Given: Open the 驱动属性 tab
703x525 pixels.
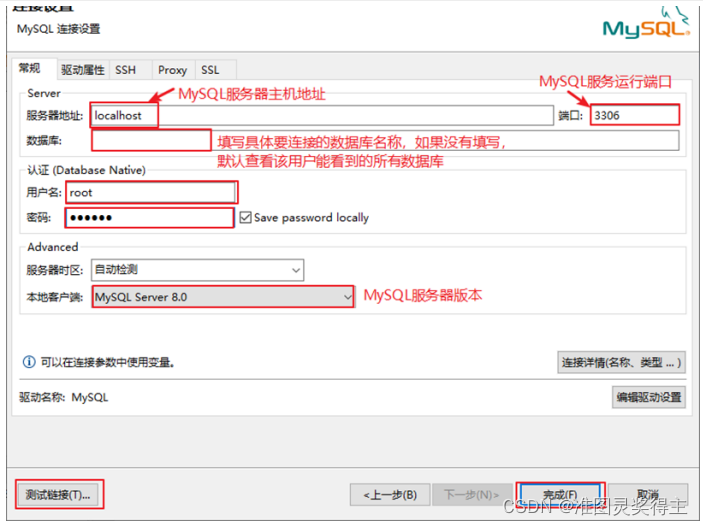Looking at the screenshot, I should click(82, 70).
